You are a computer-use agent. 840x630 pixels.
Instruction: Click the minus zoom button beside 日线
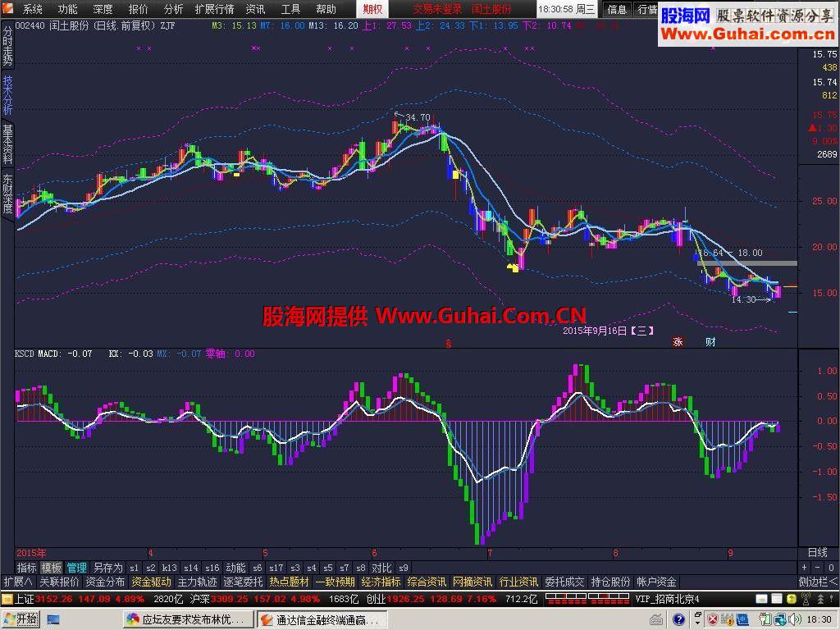click(x=818, y=568)
